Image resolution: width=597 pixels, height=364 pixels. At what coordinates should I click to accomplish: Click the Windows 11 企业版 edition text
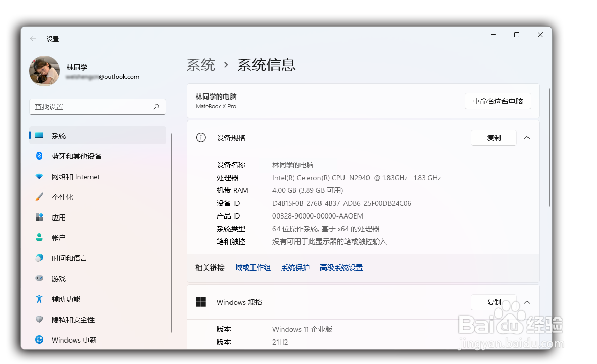[x=302, y=329]
